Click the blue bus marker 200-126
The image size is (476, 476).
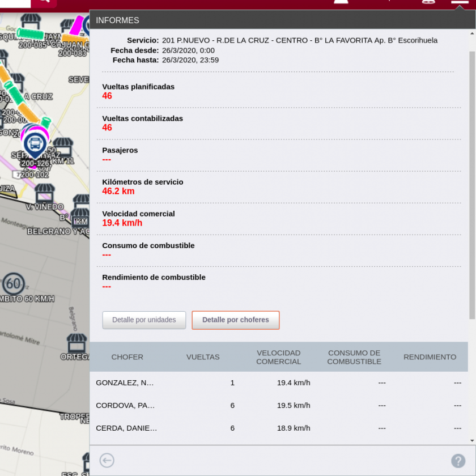coord(35,143)
